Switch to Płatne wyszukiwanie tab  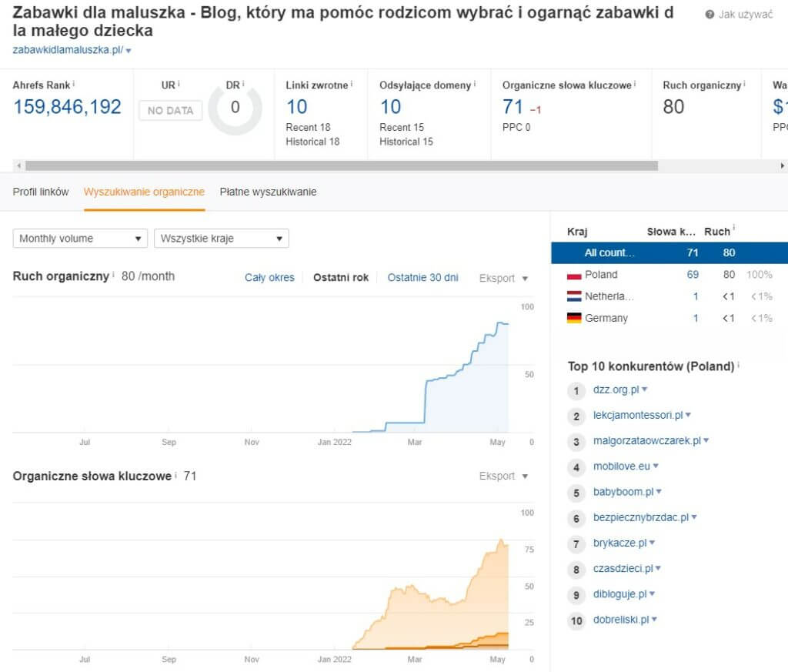pyautogui.click(x=268, y=192)
